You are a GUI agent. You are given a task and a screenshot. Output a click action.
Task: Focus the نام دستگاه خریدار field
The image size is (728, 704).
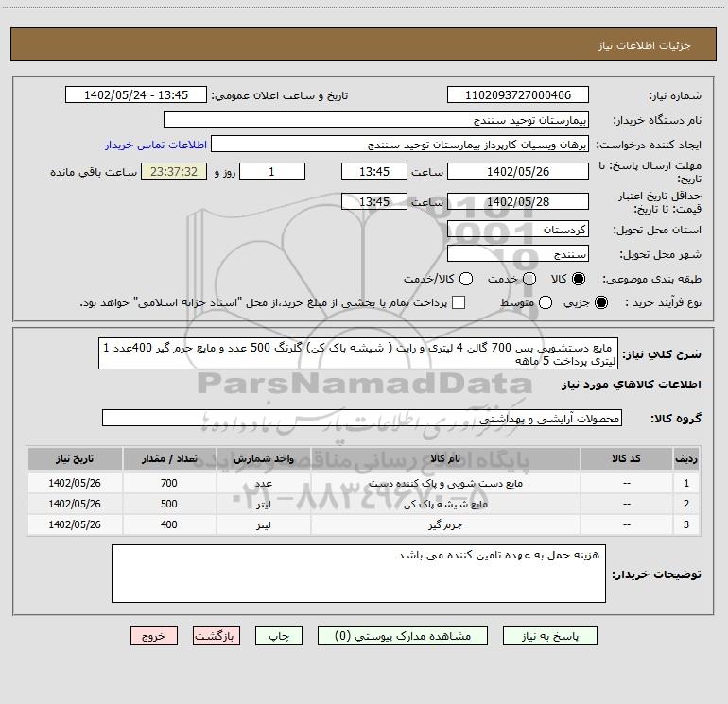pos(375,120)
